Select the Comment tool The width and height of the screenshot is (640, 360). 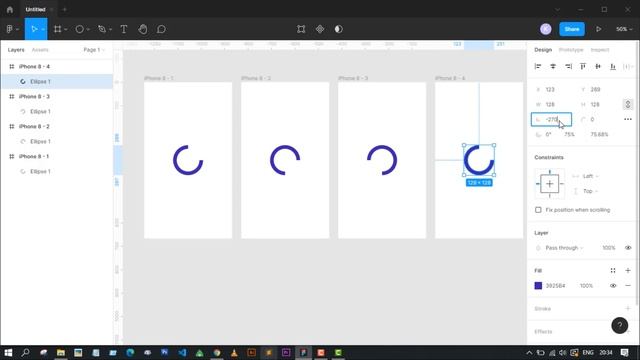point(161,29)
